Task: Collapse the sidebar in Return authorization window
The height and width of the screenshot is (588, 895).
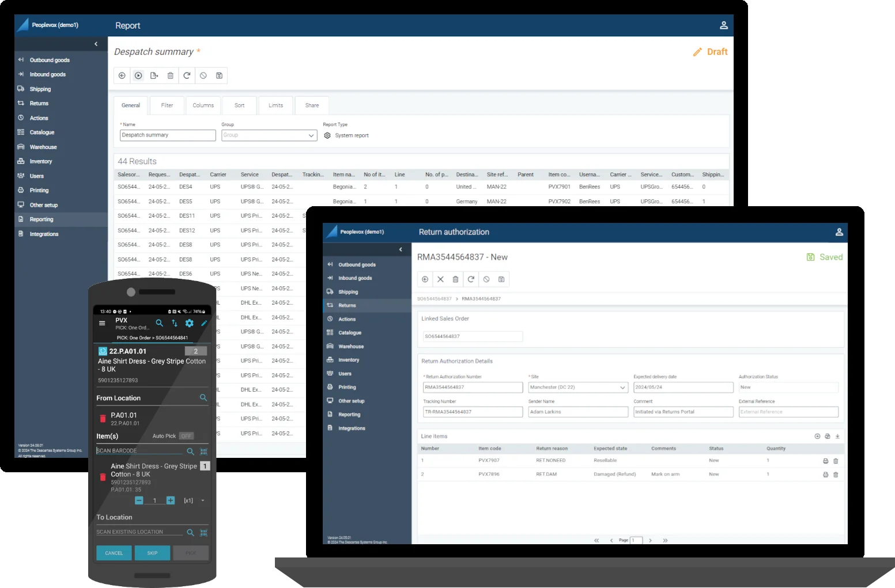Action: 401,249
